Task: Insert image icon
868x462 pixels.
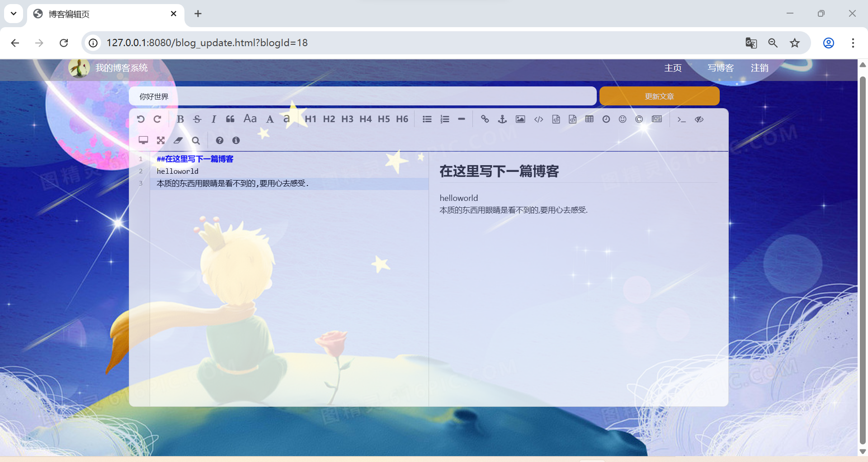Action: tap(520, 119)
